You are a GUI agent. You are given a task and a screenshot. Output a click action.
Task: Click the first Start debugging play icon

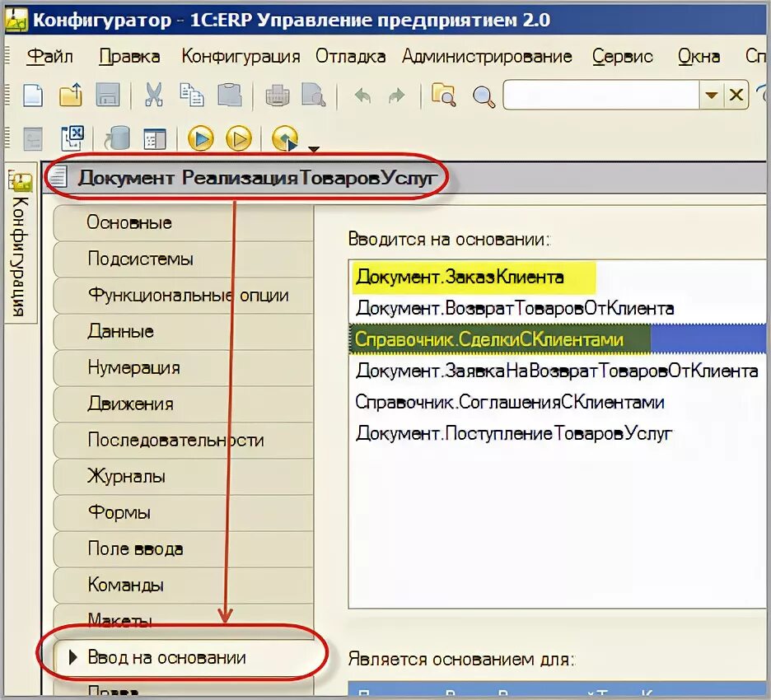click(201, 138)
